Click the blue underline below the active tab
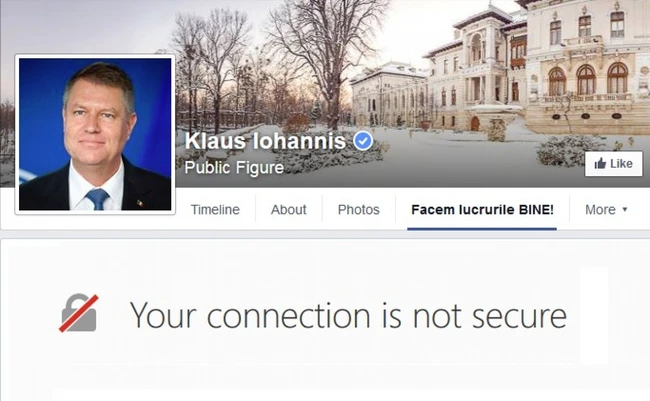The width and height of the screenshot is (650, 401). 482,228
